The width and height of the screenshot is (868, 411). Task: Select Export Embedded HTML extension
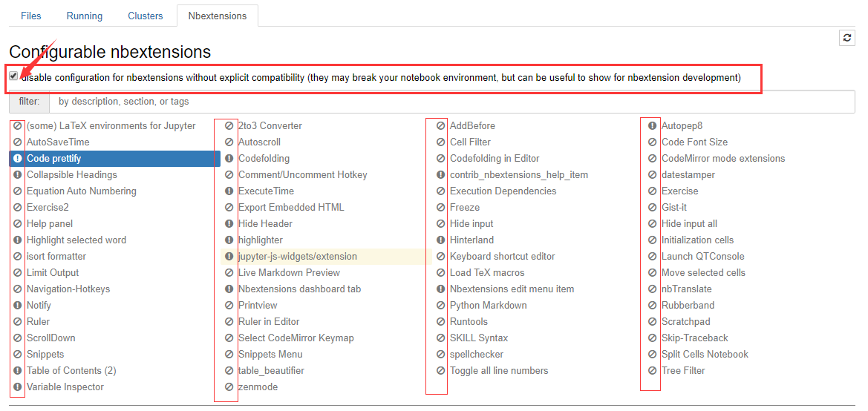point(291,208)
